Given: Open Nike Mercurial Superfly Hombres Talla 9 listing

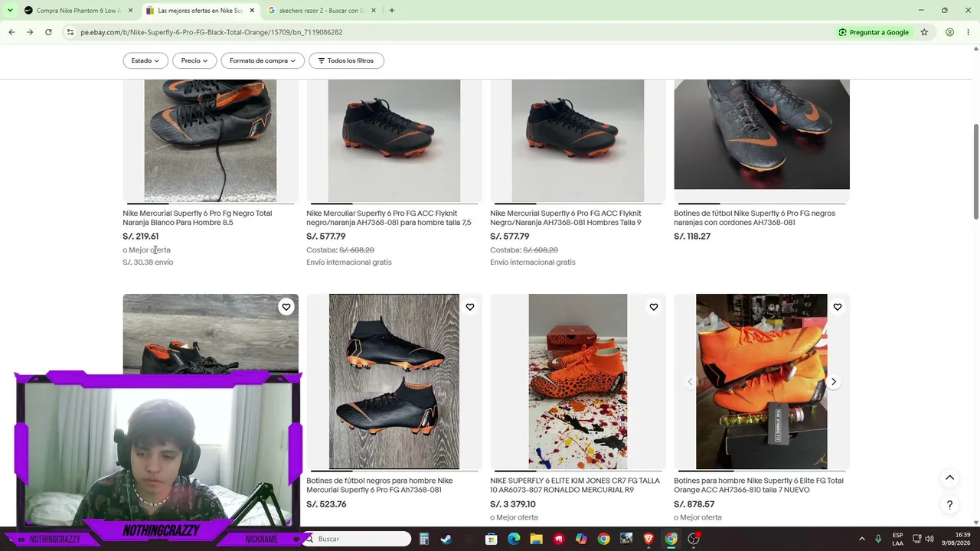Looking at the screenshot, I should click(566, 218).
